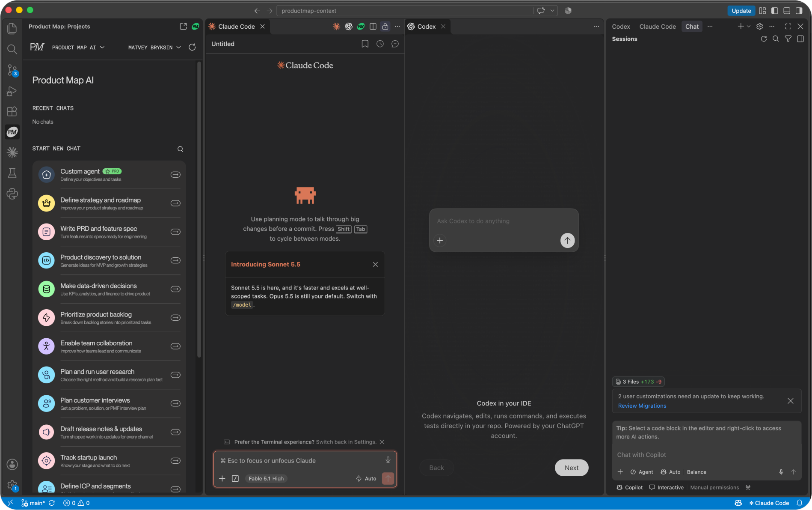The width and height of the screenshot is (812, 510).
Task: Filter the Sessions list
Action: coord(788,39)
